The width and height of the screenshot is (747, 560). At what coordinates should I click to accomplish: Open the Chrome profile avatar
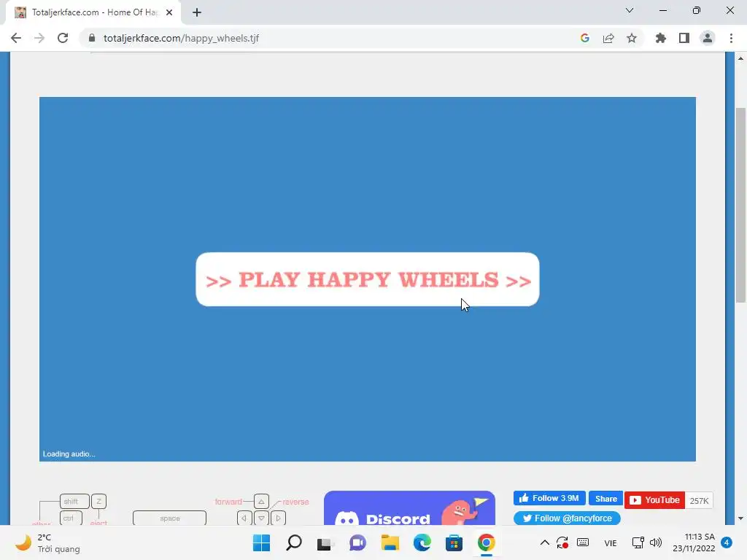tap(708, 38)
